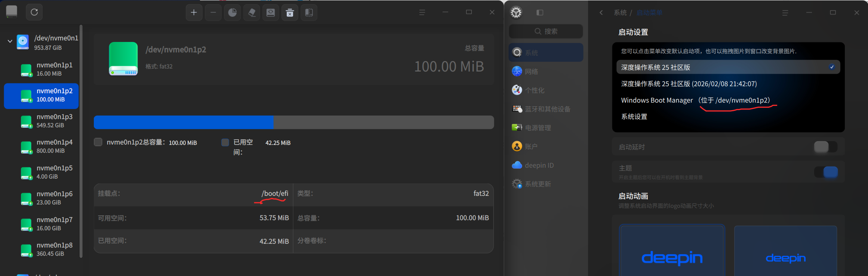Viewport: 868px width, 276px height.
Task: Select boot entry 深度操作系统 25 社区版 with checkmark
Action: pos(728,67)
